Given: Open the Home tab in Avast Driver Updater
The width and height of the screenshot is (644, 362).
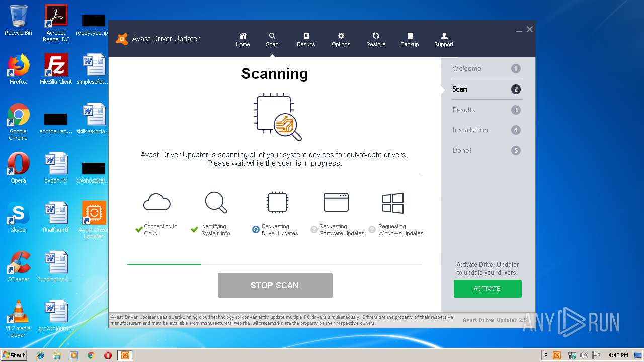Looking at the screenshot, I should tap(243, 40).
